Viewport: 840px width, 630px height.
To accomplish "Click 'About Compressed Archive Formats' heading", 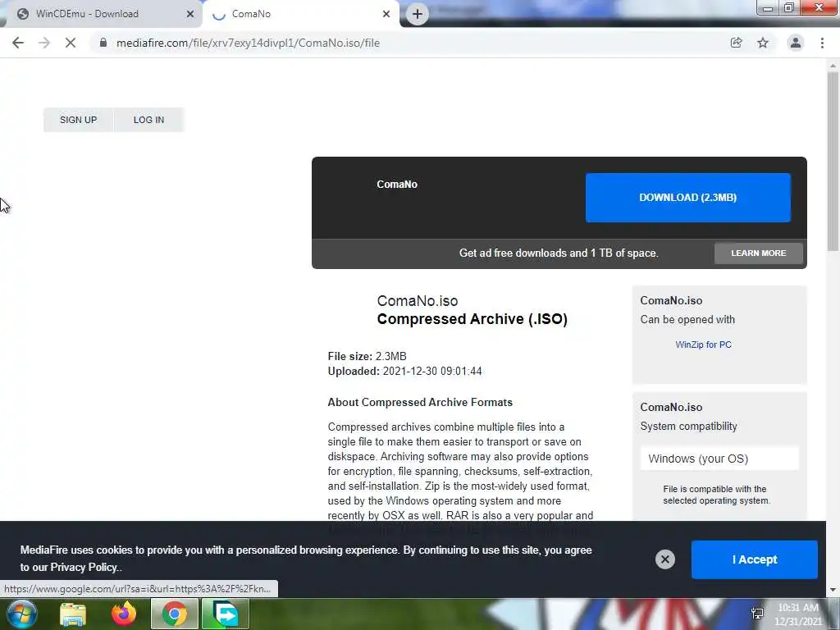I will 420,402.
